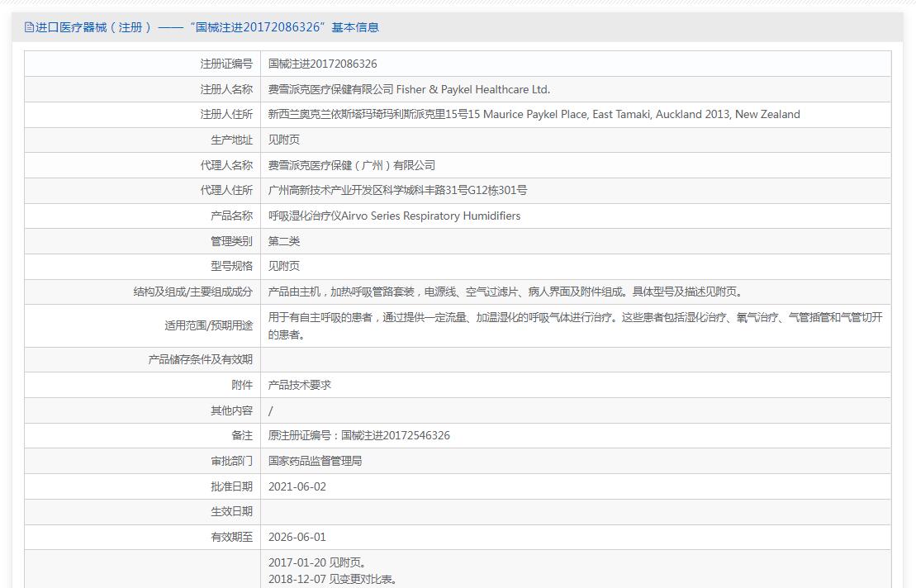Screen dimensions: 916x588
Task: Select agent name 费雪派克医疗保健（广州）有限公司
Action: pyautogui.click(x=351, y=165)
